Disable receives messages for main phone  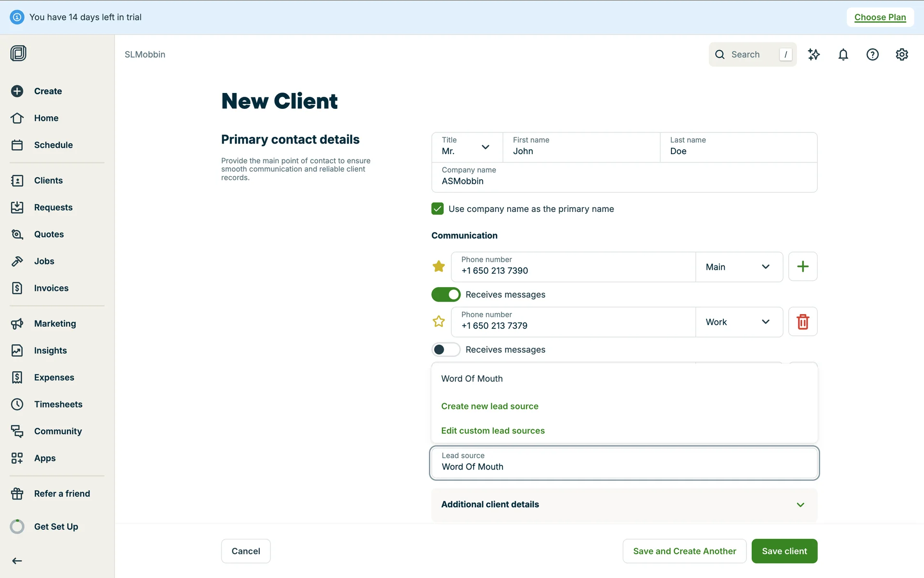coord(446,294)
